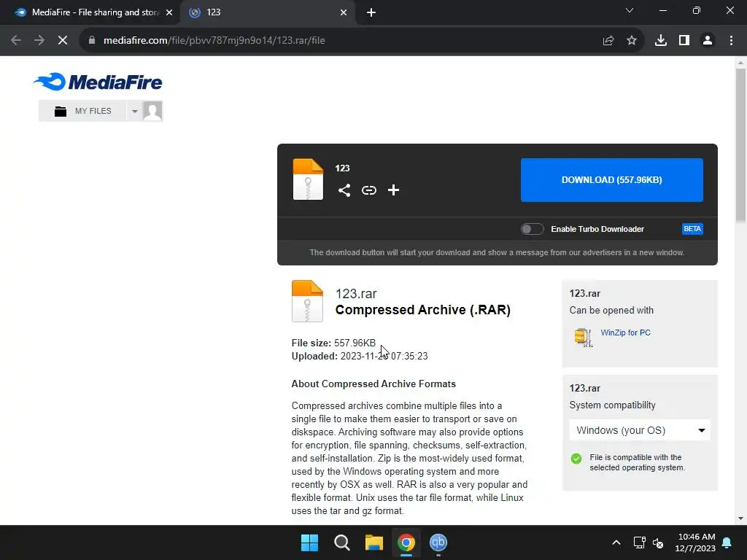Click Compressed Archive (.RAR) heading
The image size is (747, 560).
tap(422, 310)
